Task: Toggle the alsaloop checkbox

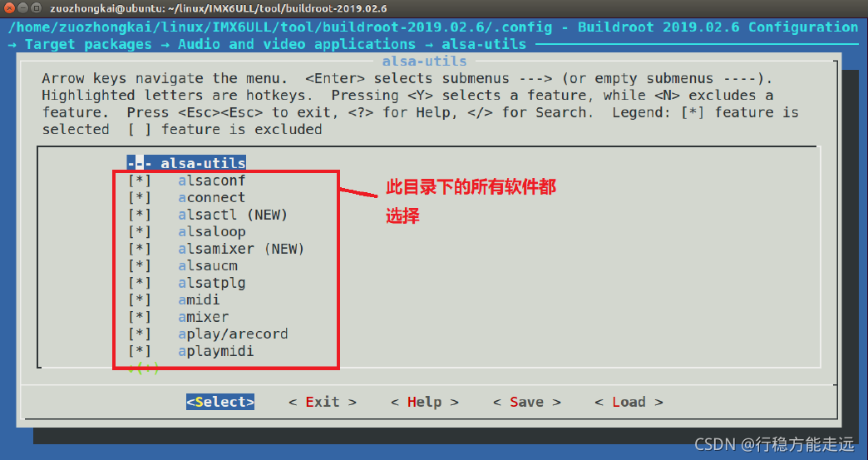Action: [x=140, y=232]
